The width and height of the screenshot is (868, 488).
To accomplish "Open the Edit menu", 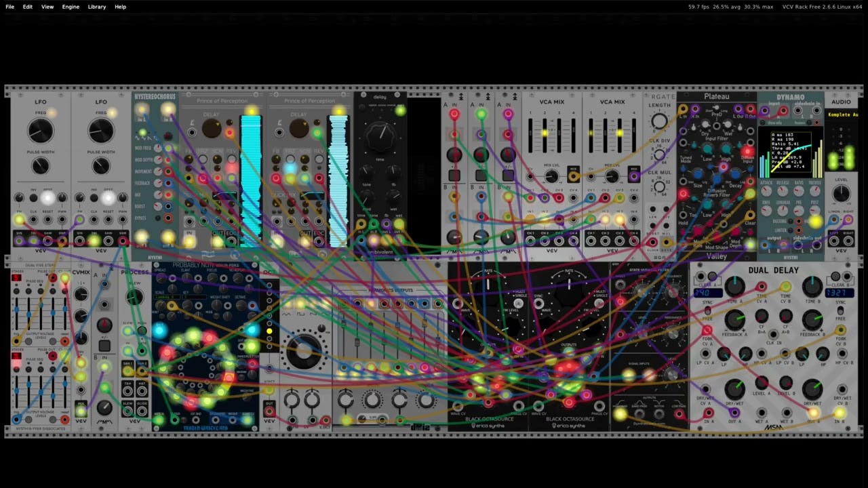I will [x=28, y=7].
